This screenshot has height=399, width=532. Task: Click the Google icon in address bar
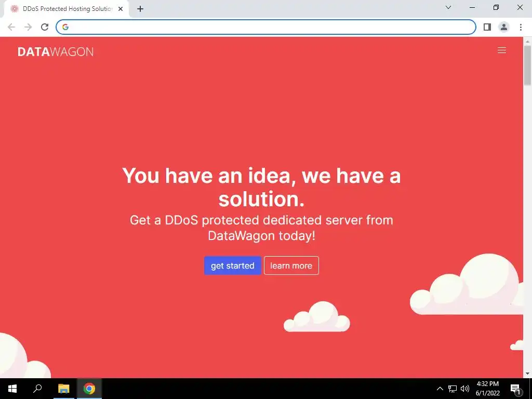[x=65, y=27]
